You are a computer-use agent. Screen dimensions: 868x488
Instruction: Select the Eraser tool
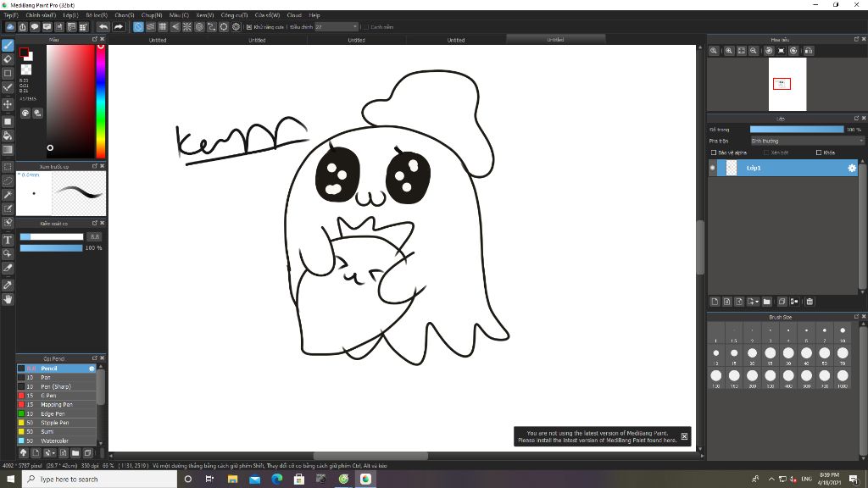(x=8, y=59)
